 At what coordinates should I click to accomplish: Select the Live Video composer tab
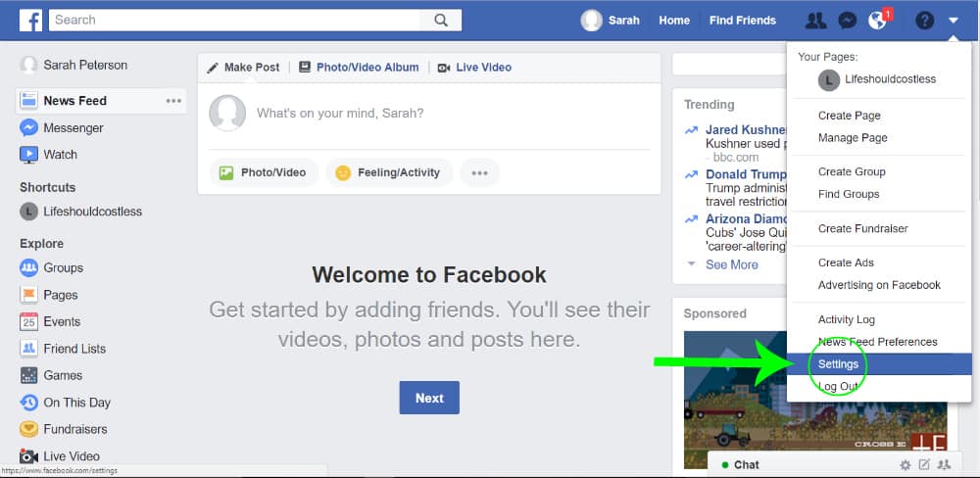474,67
